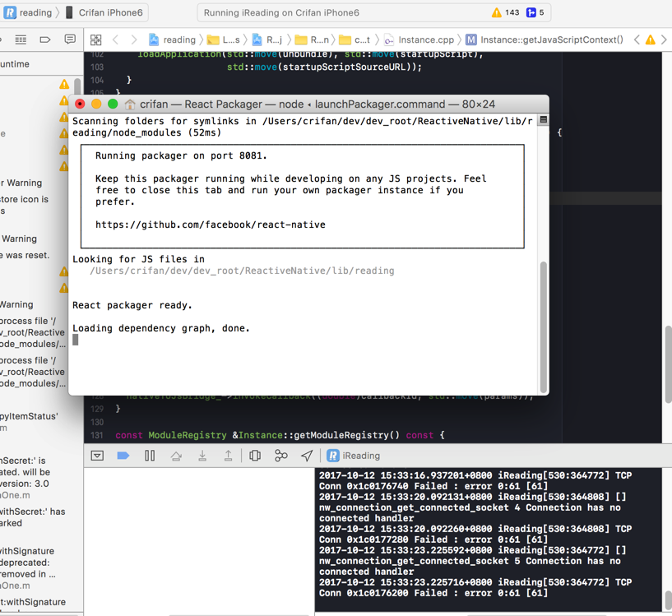
Task: Click the Xcode editor vertical scrollbar
Action: (668, 364)
